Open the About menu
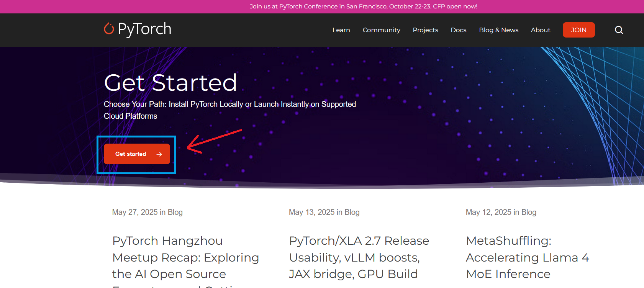Screen dimensions: 644x288 [x=540, y=30]
